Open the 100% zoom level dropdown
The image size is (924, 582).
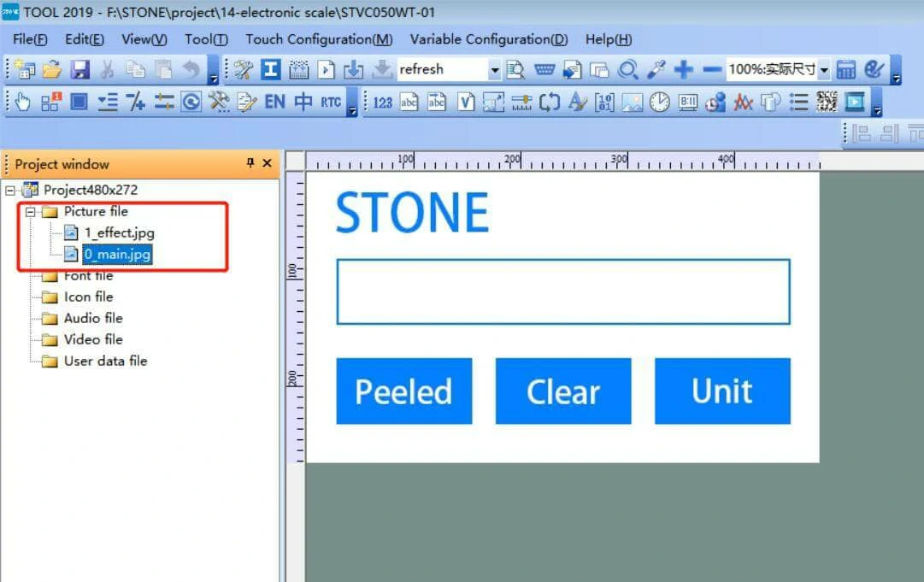pos(824,70)
